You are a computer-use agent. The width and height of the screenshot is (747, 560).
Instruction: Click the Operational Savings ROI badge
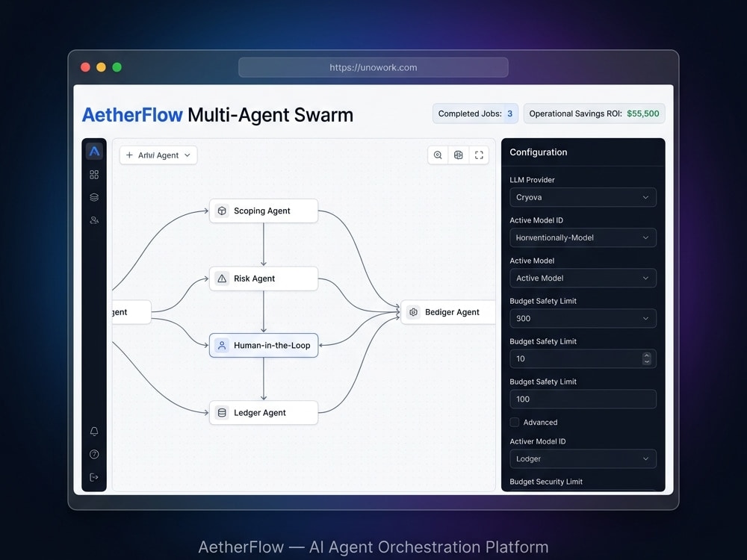(594, 113)
